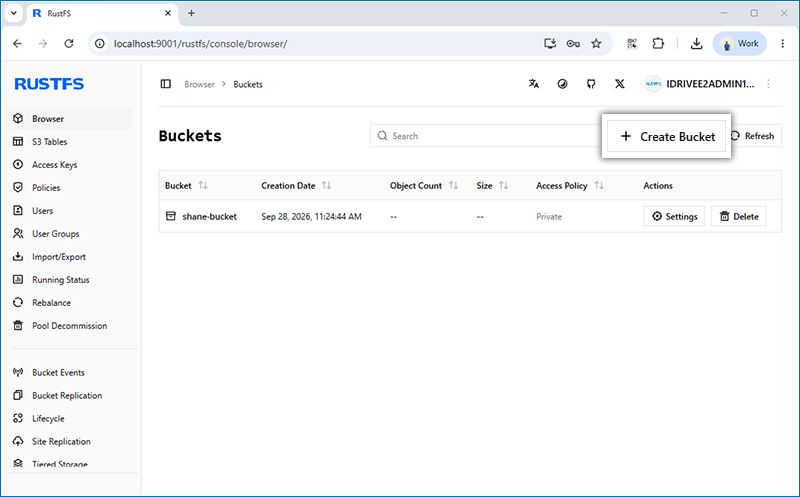Screen dimensions: 800x497
Task: Click the Rebalance circular arrows icon
Action: [18, 302]
